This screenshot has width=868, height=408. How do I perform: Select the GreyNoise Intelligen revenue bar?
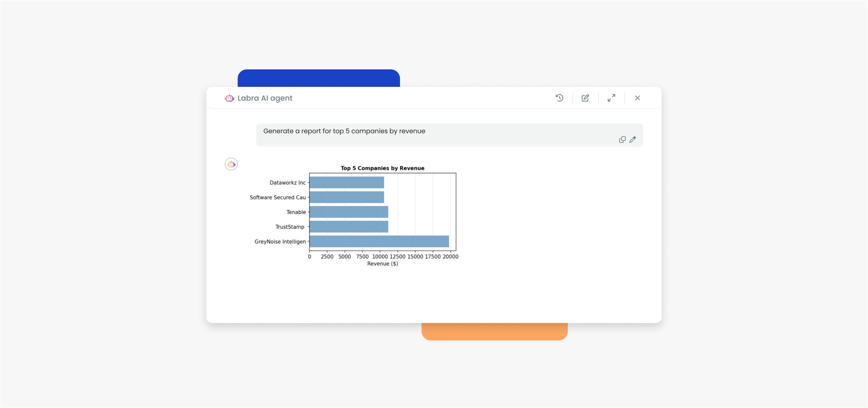[x=379, y=242]
